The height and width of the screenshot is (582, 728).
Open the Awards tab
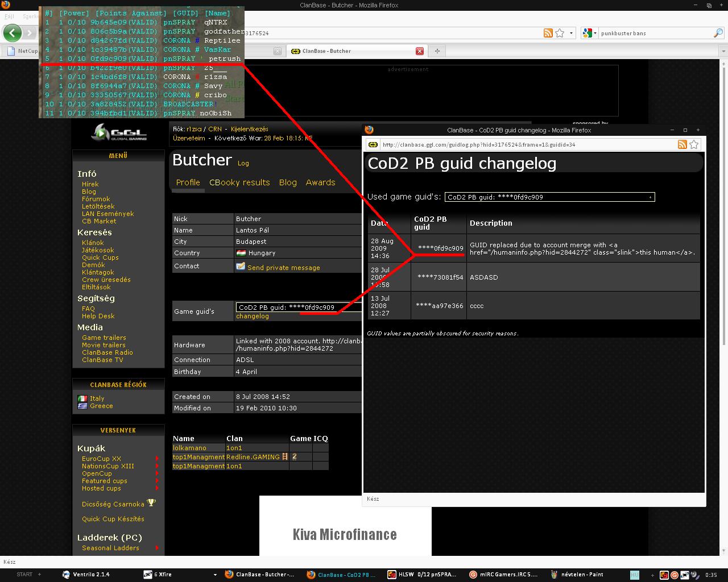(320, 182)
